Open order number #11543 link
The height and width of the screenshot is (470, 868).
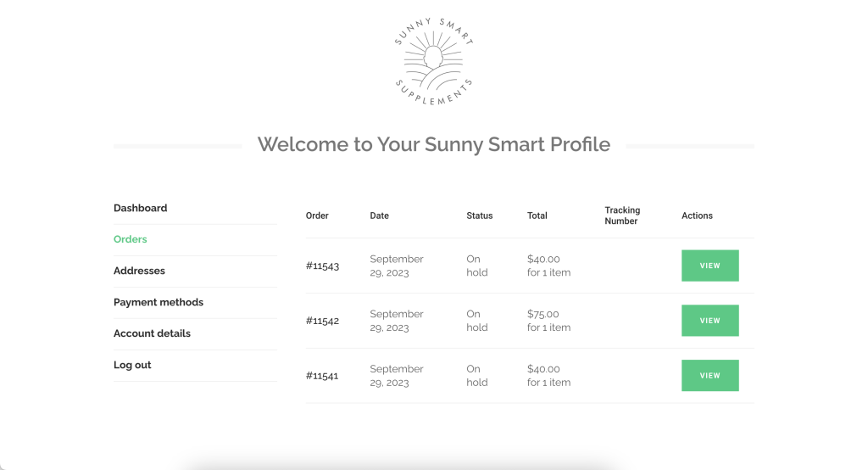click(x=322, y=266)
